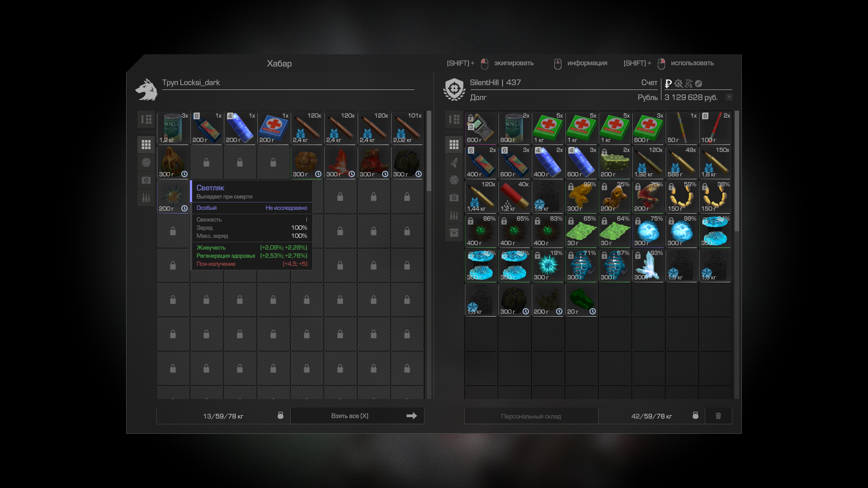Select the green moss artifact at 65%

click(x=581, y=231)
